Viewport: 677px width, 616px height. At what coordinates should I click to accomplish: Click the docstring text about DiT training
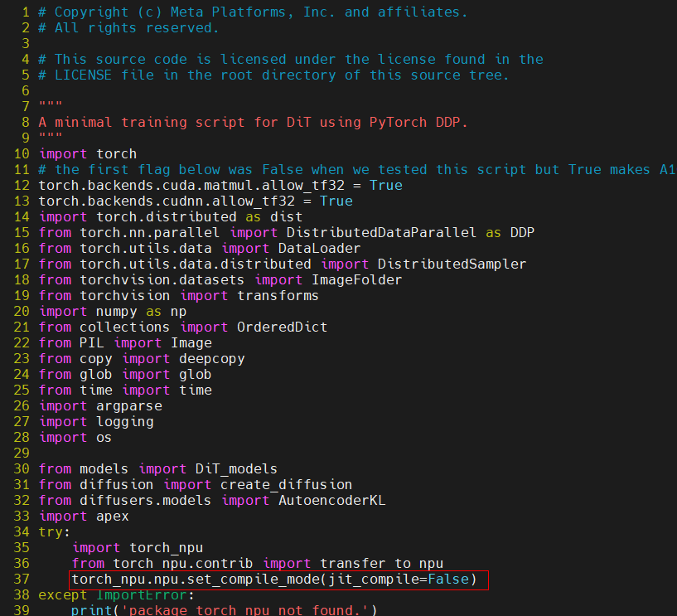coord(253,123)
